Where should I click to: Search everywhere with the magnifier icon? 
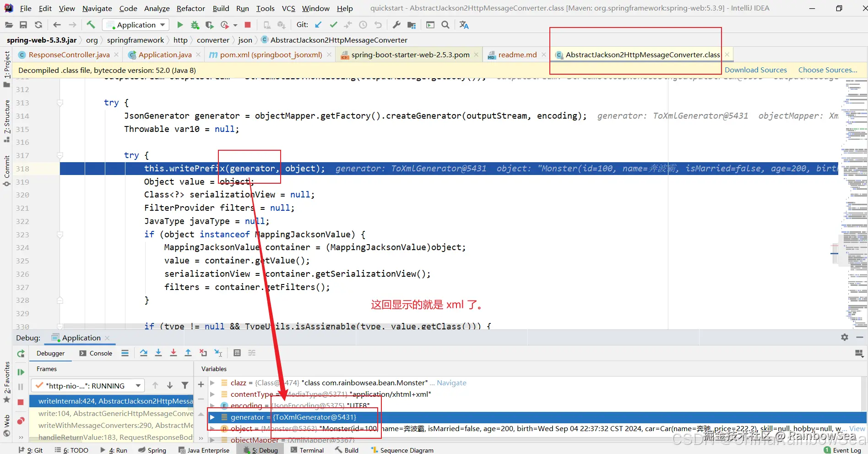pyautogui.click(x=445, y=25)
